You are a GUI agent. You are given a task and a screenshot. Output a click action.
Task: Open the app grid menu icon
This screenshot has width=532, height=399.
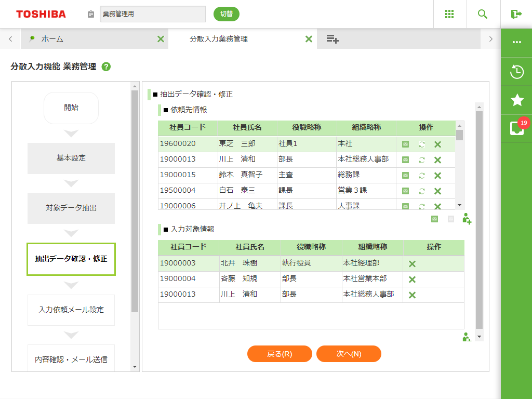click(450, 14)
